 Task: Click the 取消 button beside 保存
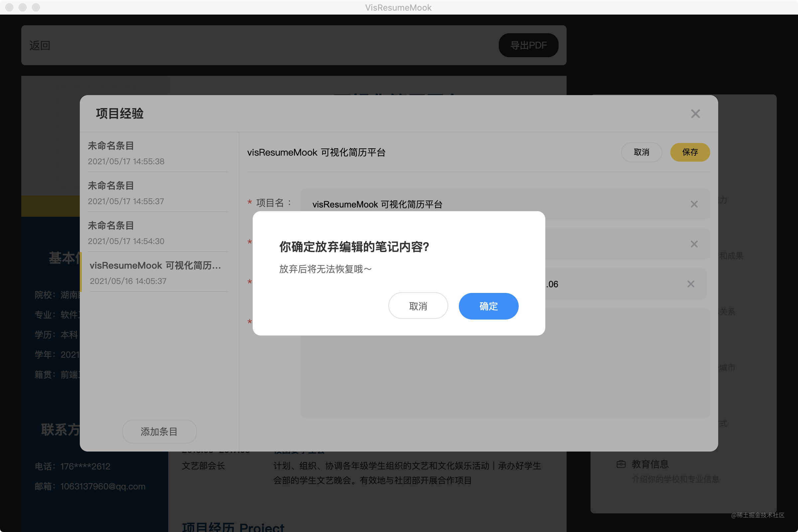tap(641, 152)
